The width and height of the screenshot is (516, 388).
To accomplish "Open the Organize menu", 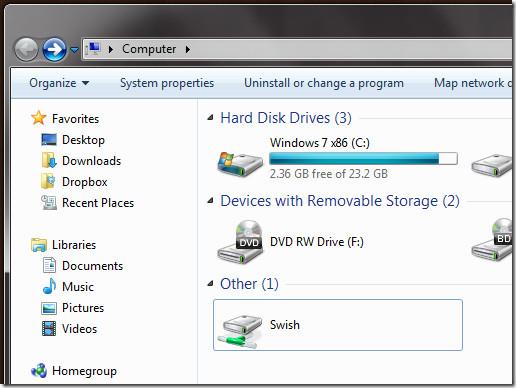I will pyautogui.click(x=59, y=83).
